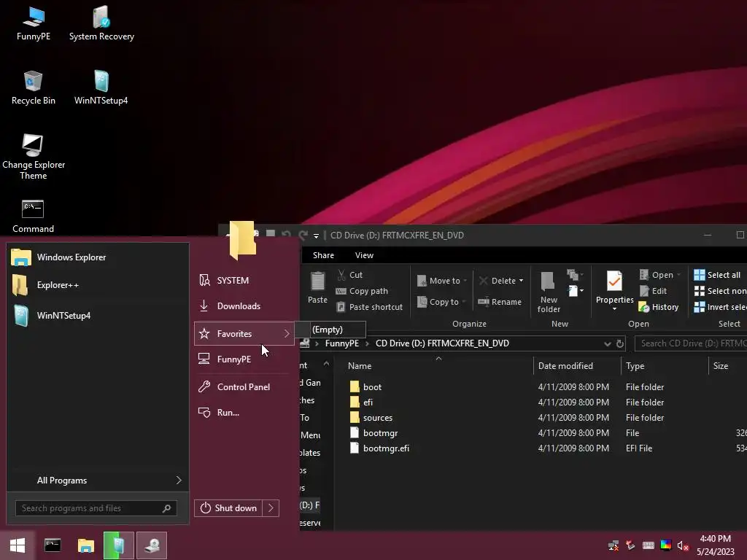Click Cut in ribbon
The height and width of the screenshot is (560, 747).
point(350,275)
